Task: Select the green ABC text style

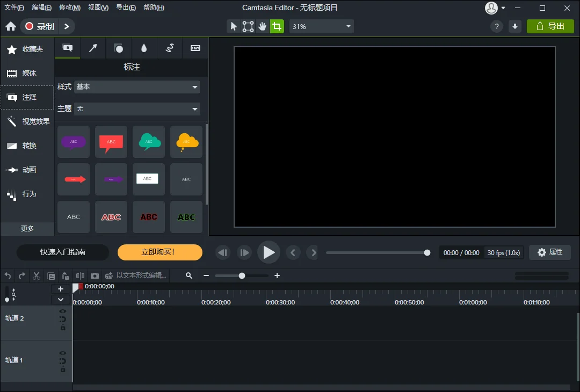Action: pos(186,217)
